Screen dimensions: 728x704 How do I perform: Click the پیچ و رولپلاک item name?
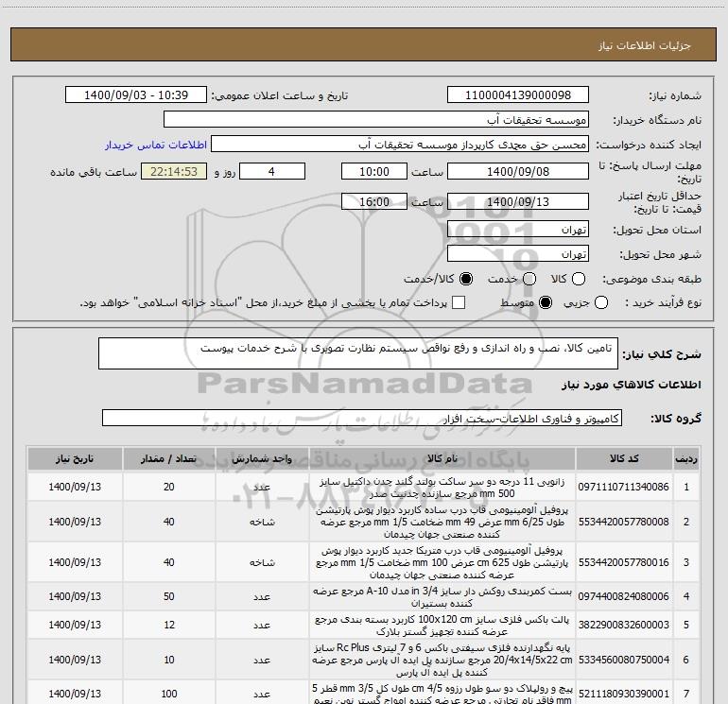tap(442, 694)
